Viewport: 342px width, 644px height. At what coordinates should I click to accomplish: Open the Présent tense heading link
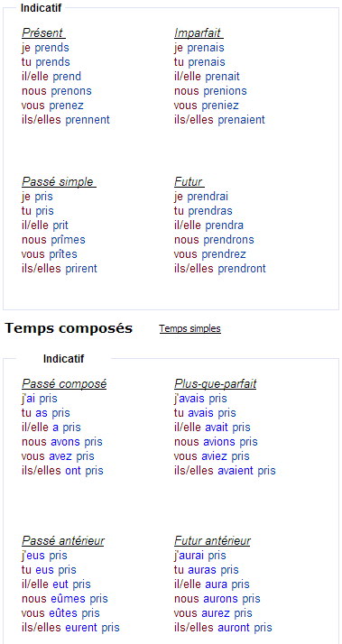coord(43,32)
